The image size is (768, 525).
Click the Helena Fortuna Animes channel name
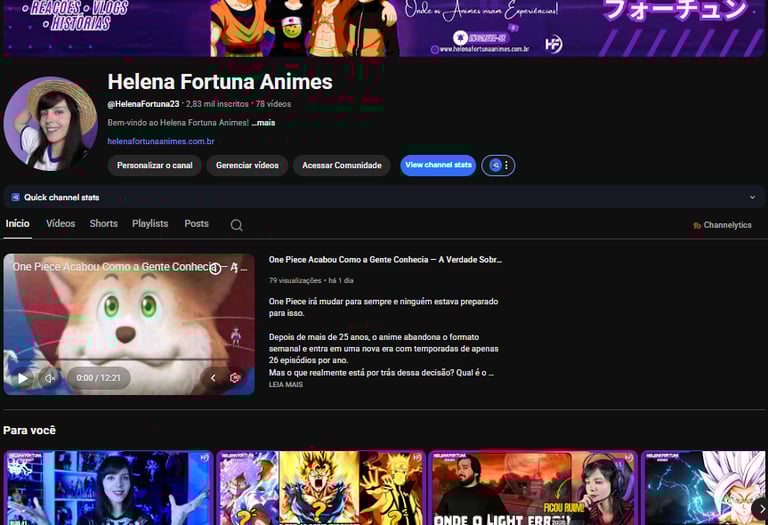coord(220,82)
